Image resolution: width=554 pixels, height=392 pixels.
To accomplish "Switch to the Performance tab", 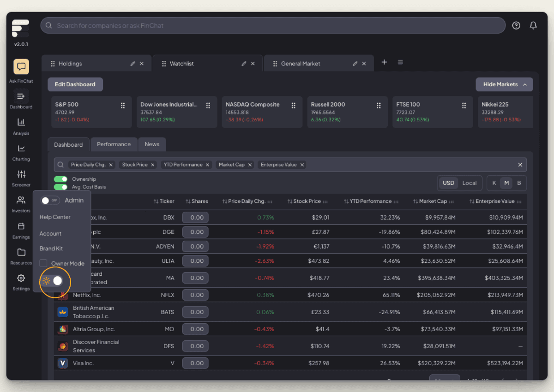I will (114, 144).
